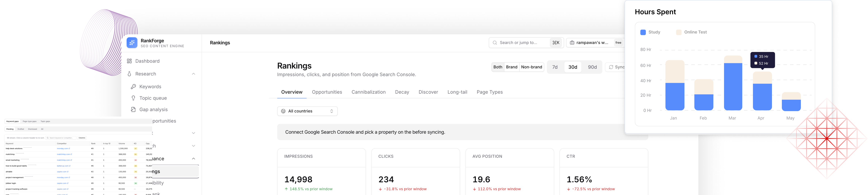Click the Keywords key icon
868x195 pixels.
134,87
